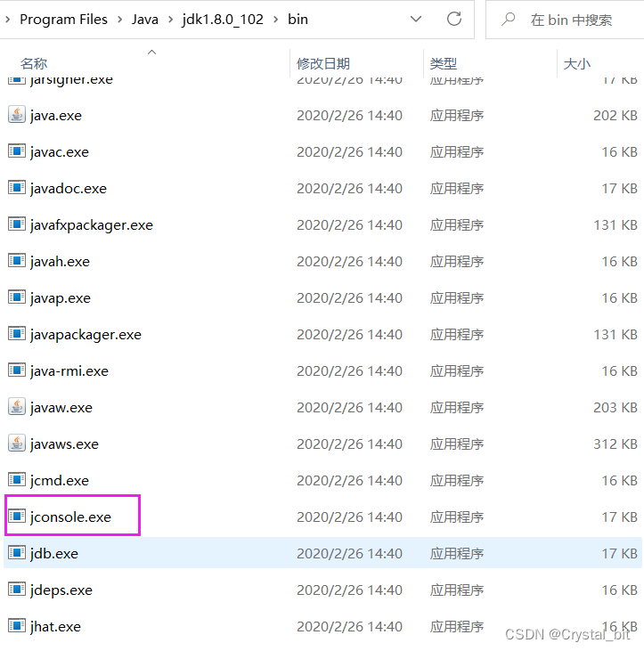Select the javafxpackager.exe file name

pyautogui.click(x=92, y=225)
